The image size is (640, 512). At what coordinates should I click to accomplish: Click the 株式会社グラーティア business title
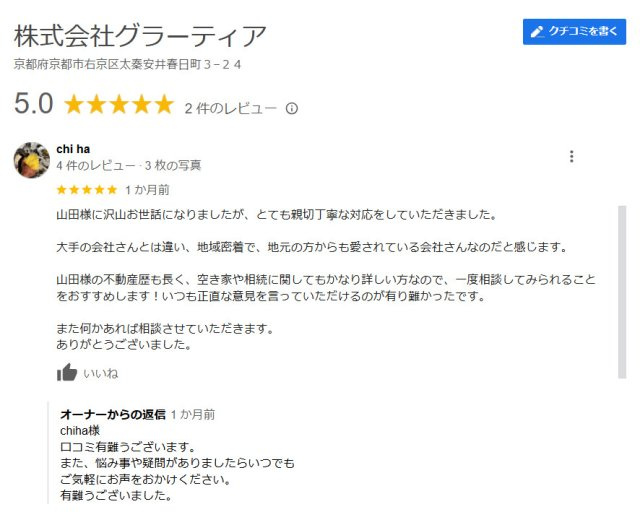[x=140, y=37]
